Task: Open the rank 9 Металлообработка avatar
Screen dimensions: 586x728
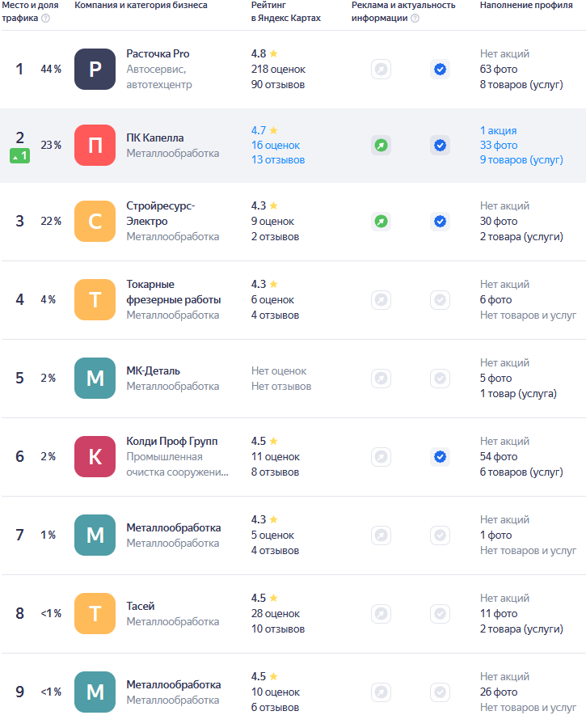Action: coord(95,692)
